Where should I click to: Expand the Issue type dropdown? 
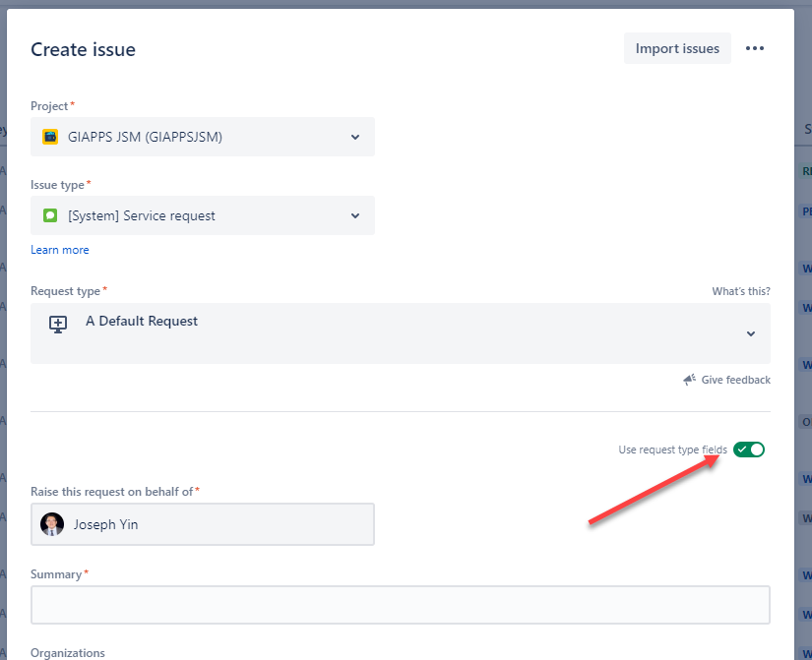coord(203,215)
